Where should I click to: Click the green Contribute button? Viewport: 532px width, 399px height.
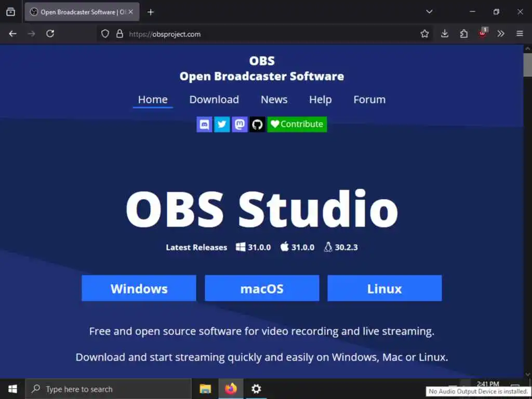(297, 125)
